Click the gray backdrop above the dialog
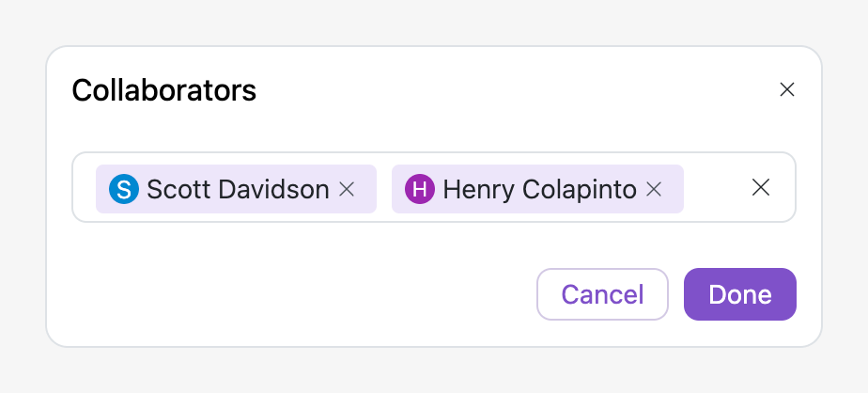 [434, 21]
